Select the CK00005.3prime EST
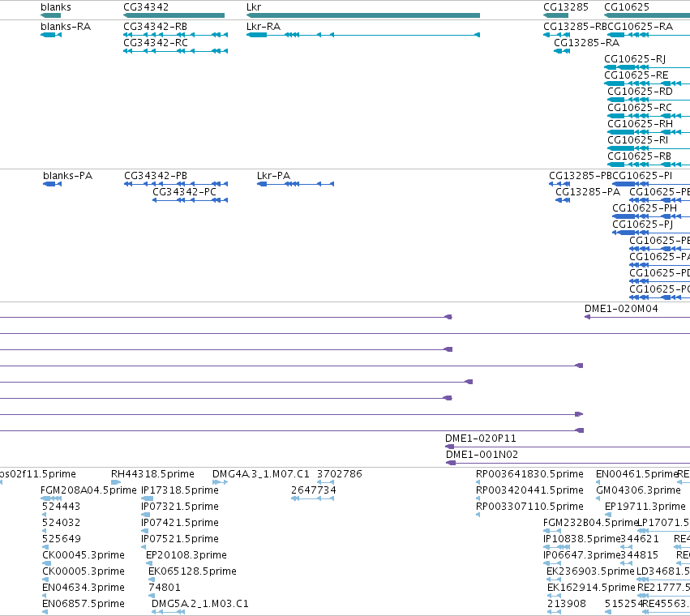 tap(45, 580)
